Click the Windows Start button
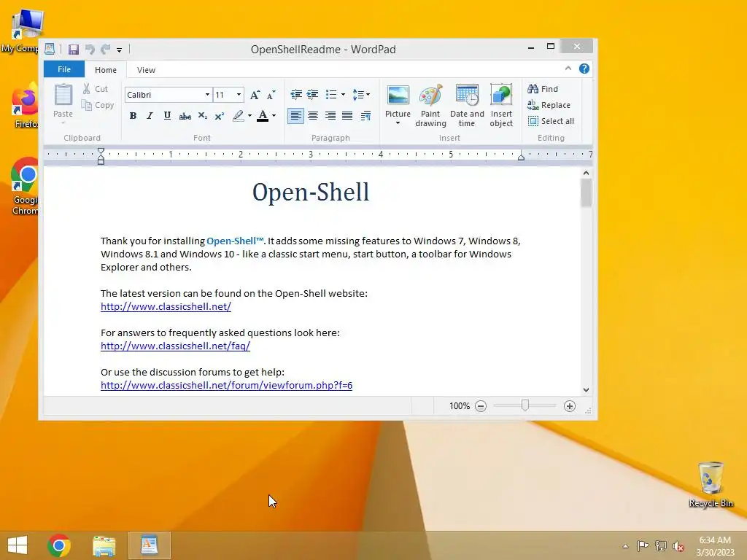 pos(18,545)
